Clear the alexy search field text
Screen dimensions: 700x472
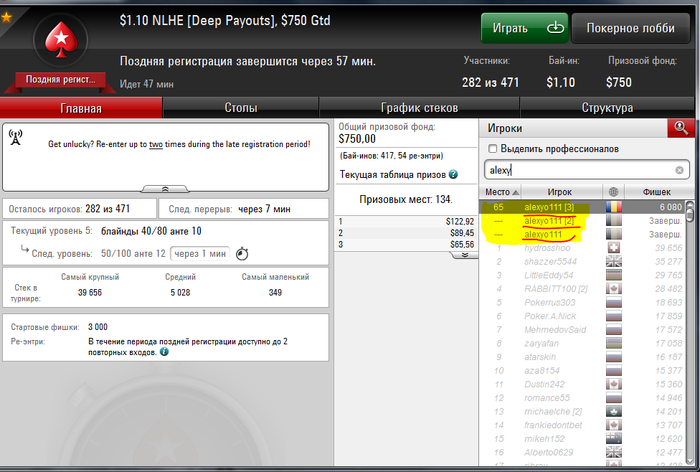pos(679,170)
